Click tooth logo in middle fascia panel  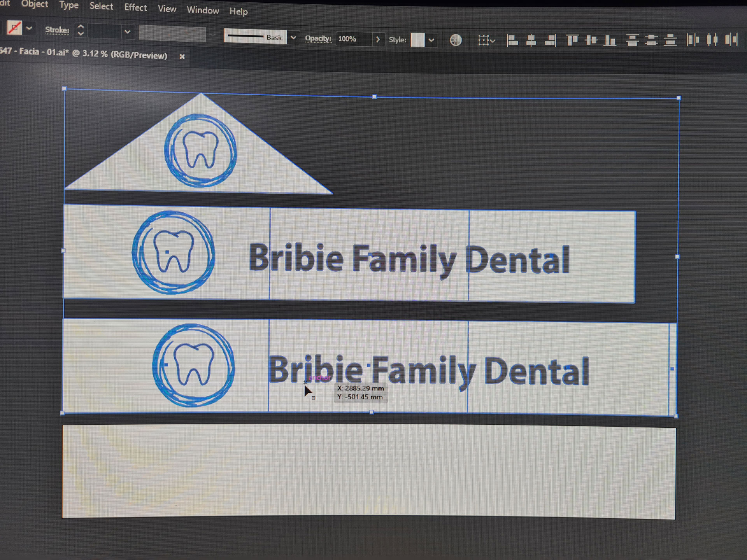[174, 252]
